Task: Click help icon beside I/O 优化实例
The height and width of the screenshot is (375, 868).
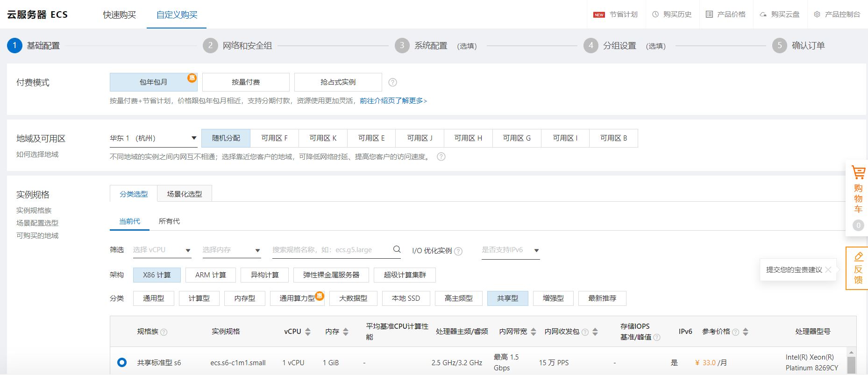Action: pyautogui.click(x=458, y=251)
